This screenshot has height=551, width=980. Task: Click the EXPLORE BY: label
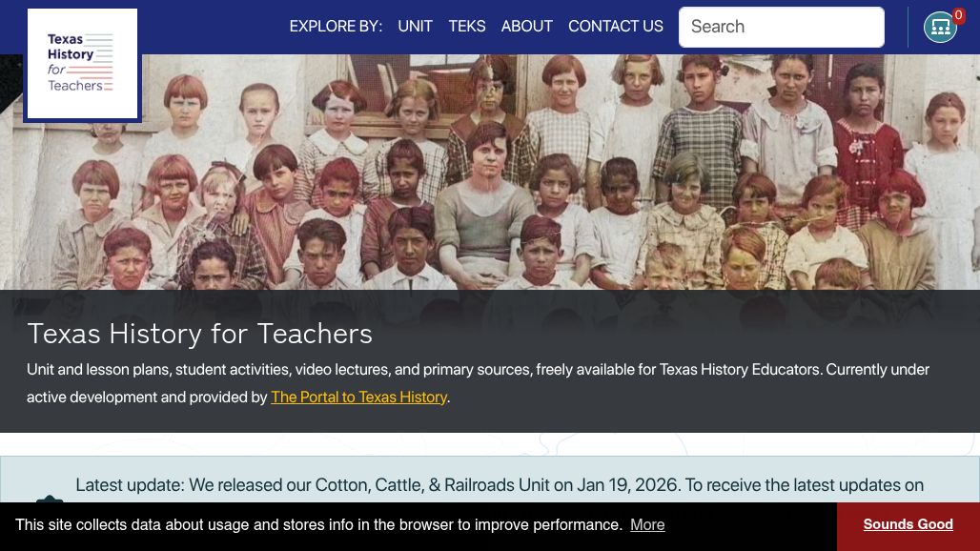pos(336,27)
